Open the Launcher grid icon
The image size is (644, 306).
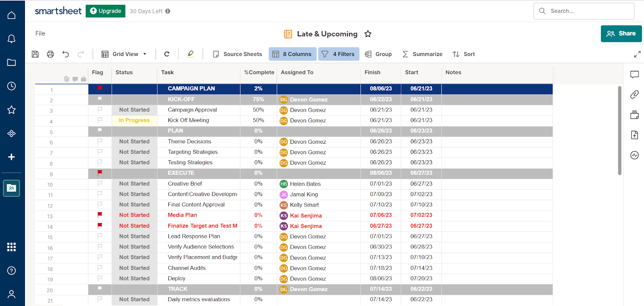point(12,247)
